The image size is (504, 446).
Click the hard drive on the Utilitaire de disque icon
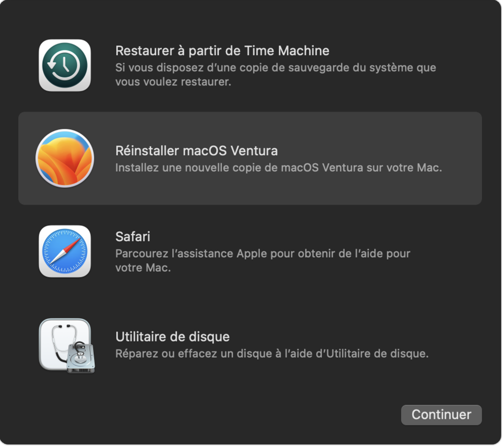point(81,358)
